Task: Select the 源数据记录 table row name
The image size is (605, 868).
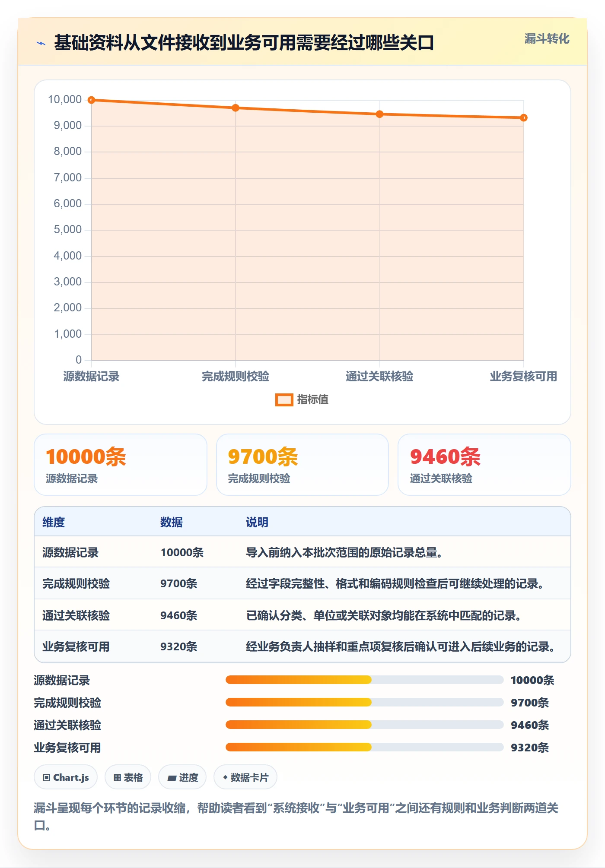Action: 70,552
